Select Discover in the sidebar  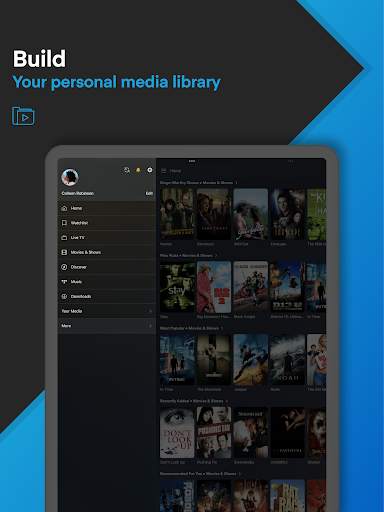tap(107, 267)
